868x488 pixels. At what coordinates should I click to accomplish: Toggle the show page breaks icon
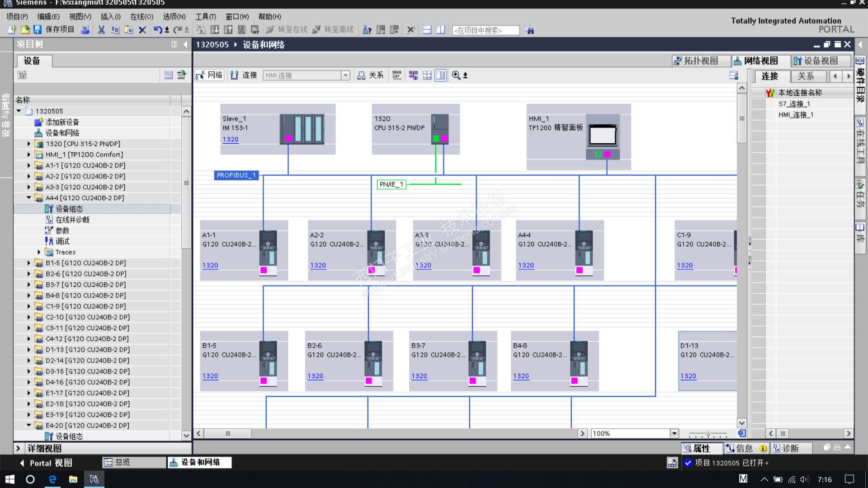tap(427, 75)
